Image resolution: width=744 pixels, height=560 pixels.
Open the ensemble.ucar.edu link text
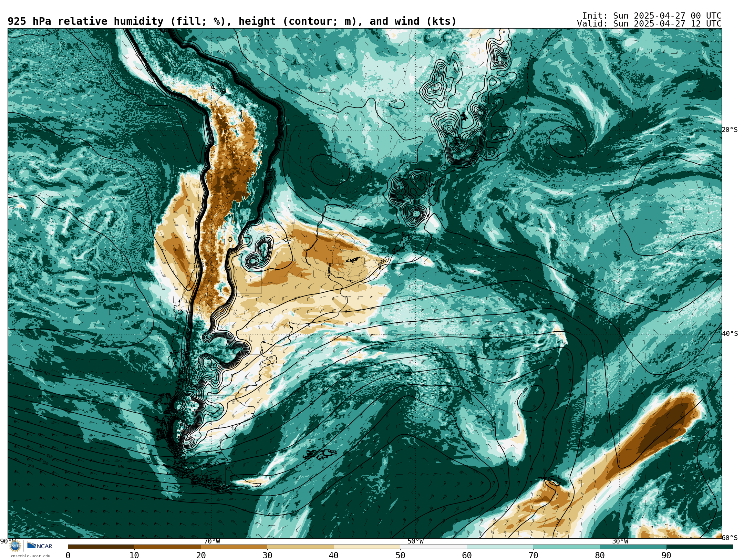[30, 556]
